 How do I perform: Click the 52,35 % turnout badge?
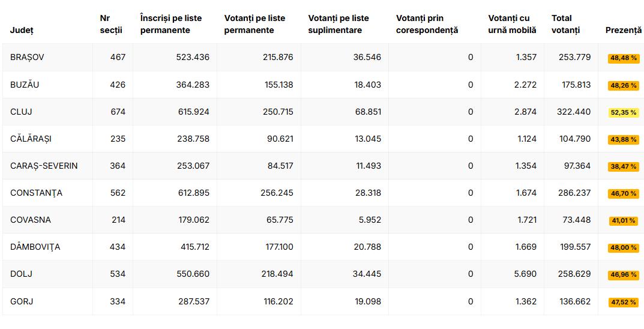coord(623,112)
